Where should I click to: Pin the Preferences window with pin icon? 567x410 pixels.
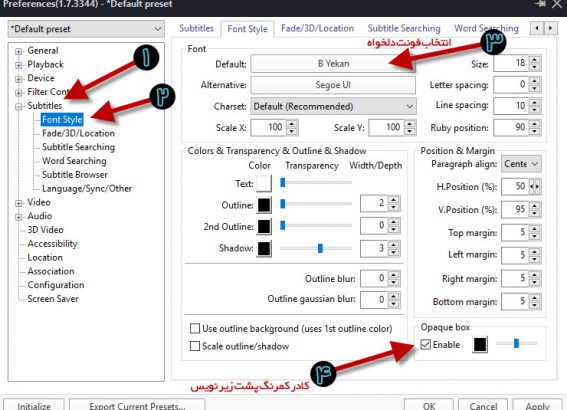point(541,4)
